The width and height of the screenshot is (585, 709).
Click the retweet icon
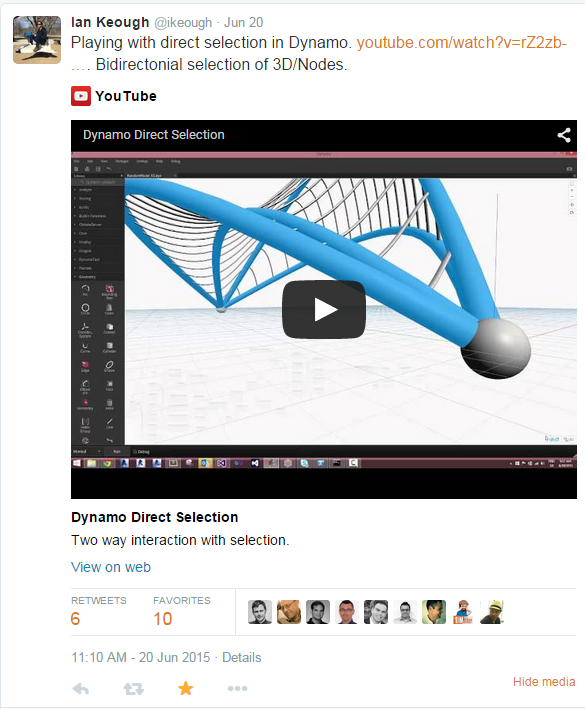134,689
